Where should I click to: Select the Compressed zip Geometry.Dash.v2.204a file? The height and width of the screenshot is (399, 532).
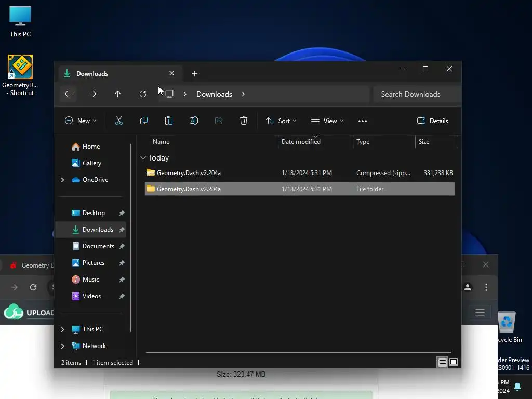(x=300, y=173)
